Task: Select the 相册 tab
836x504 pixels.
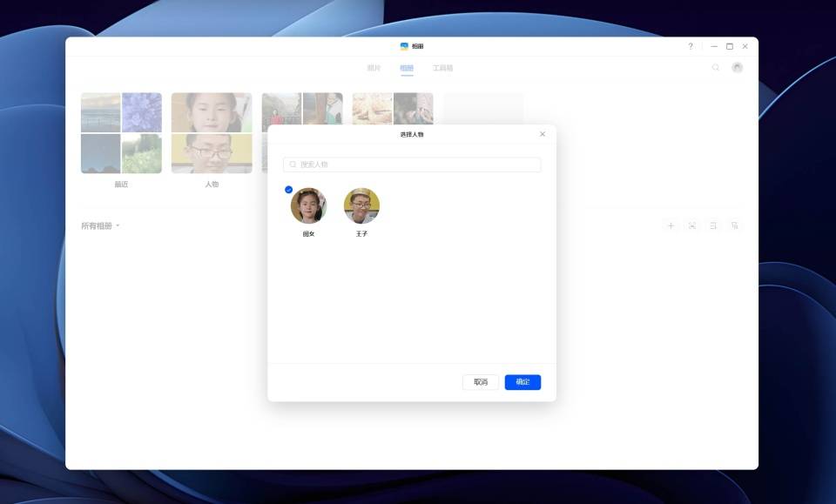Action: click(407, 68)
